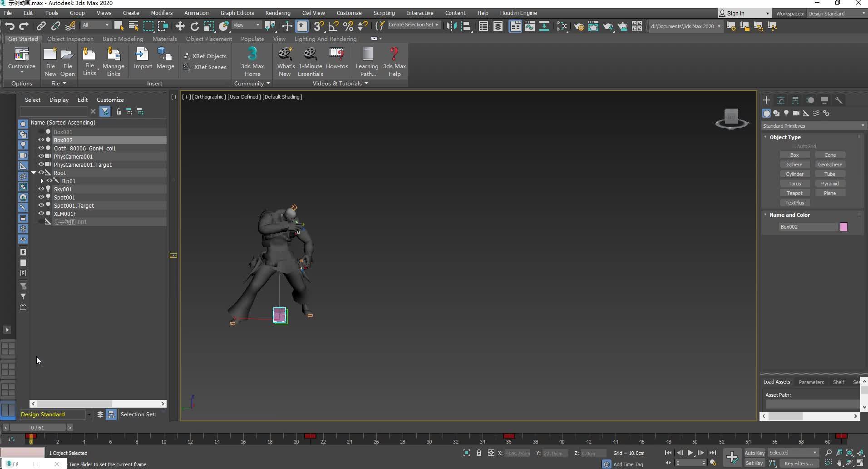Click the pink object color swatch
This screenshot has width=868, height=469.
[x=843, y=227]
